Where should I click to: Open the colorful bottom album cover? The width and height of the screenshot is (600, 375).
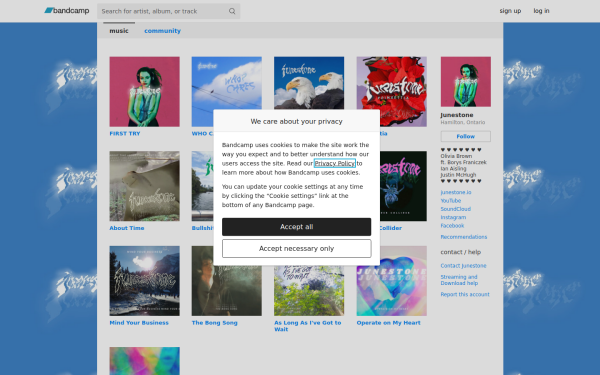click(x=144, y=361)
